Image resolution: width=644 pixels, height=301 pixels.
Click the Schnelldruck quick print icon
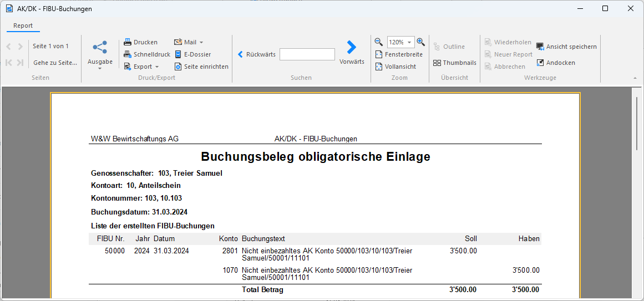pyautogui.click(x=128, y=54)
